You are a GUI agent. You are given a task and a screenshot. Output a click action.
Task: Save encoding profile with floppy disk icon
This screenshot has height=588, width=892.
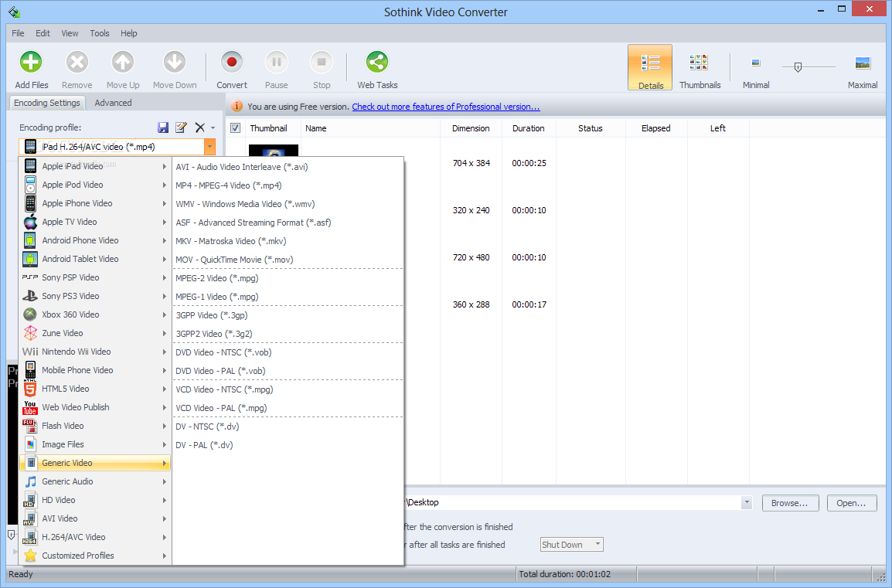click(163, 127)
